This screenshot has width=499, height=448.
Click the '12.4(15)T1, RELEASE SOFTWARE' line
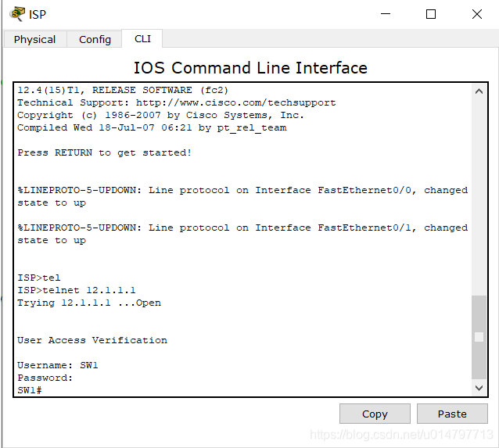coord(123,90)
